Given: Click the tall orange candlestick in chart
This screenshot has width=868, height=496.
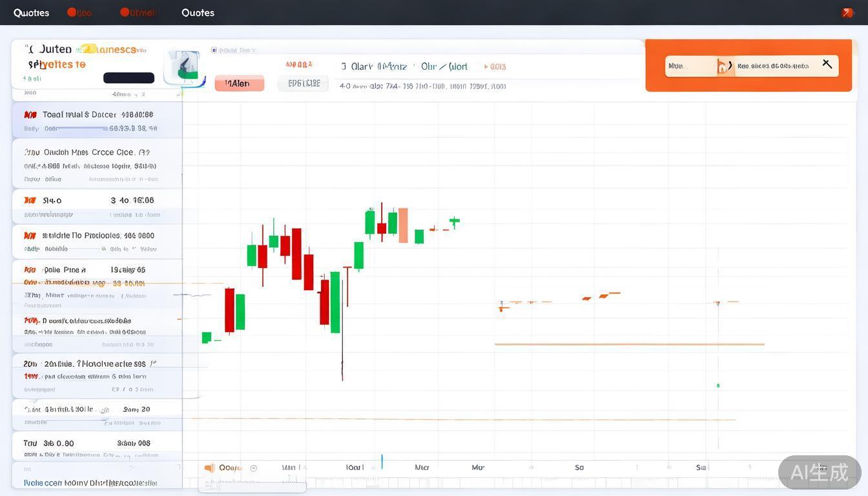Looking at the screenshot, I should [x=403, y=225].
